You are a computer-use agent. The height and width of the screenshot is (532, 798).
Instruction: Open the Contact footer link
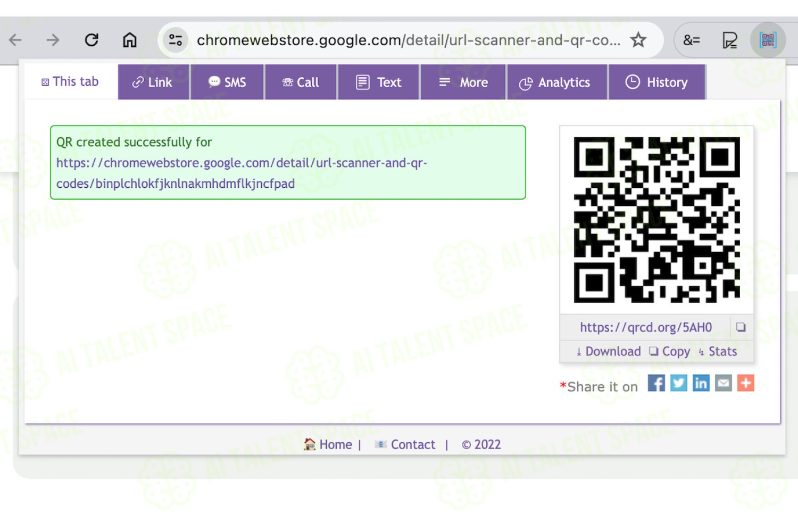pos(405,444)
